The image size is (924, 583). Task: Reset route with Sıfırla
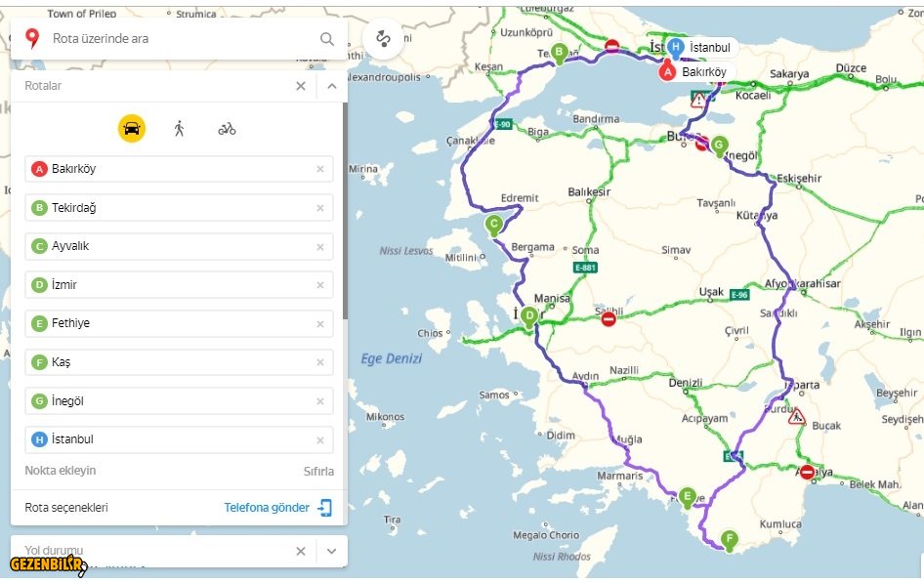[318, 471]
